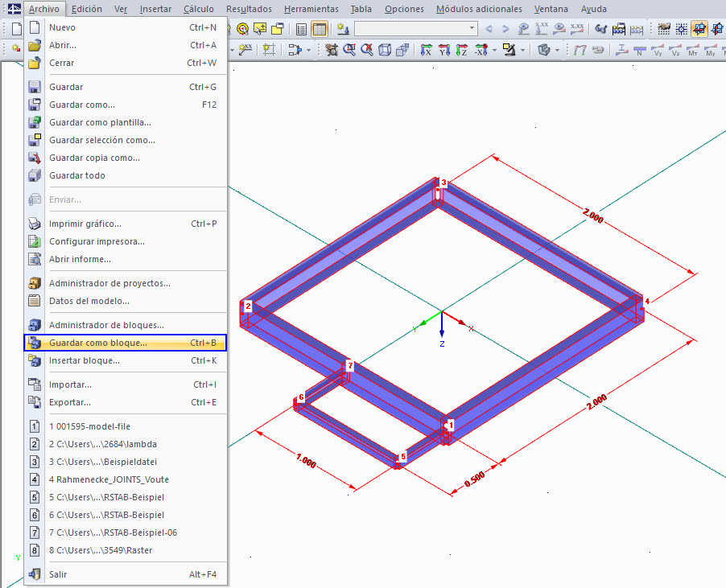This screenshot has width=726, height=588.
Task: Toggle show results eye icon
Action: [559, 29]
